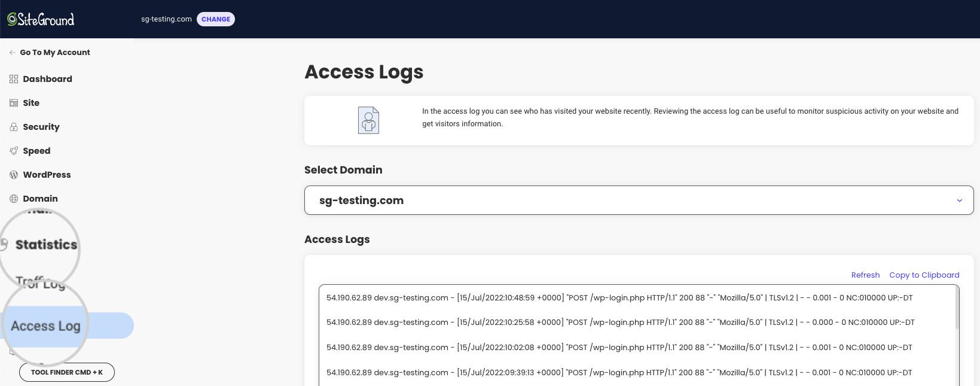The image size is (980, 386).
Task: Click the access logs box scrollbar
Action: [957, 308]
